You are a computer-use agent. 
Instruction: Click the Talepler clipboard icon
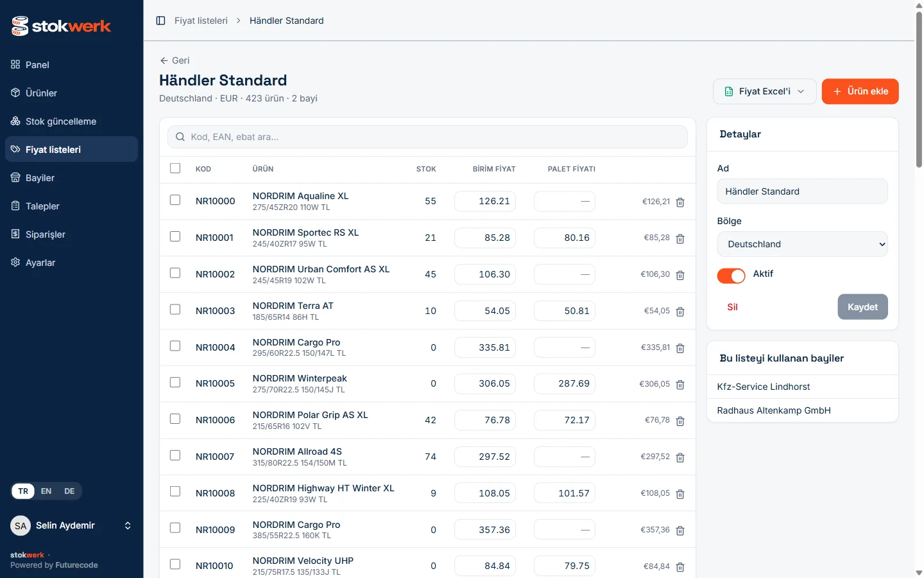[x=15, y=206]
